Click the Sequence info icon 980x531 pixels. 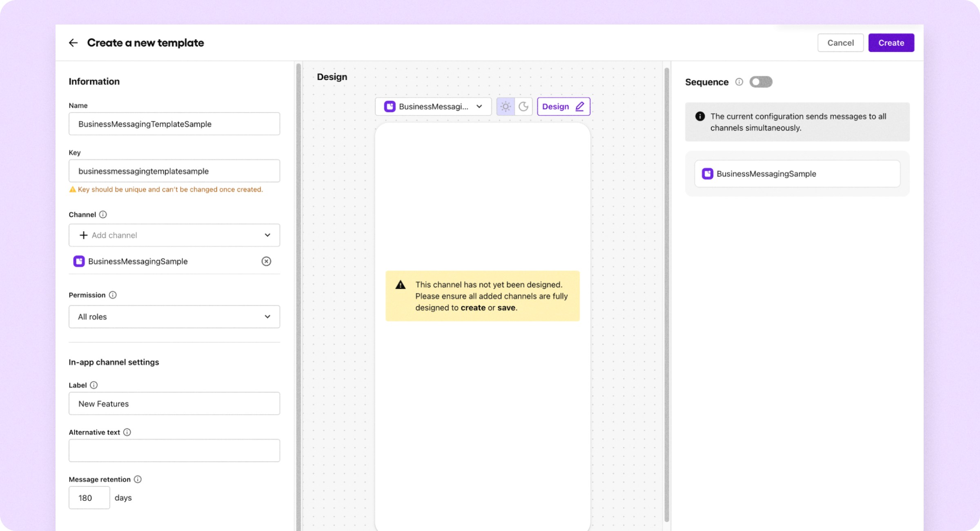coord(739,82)
